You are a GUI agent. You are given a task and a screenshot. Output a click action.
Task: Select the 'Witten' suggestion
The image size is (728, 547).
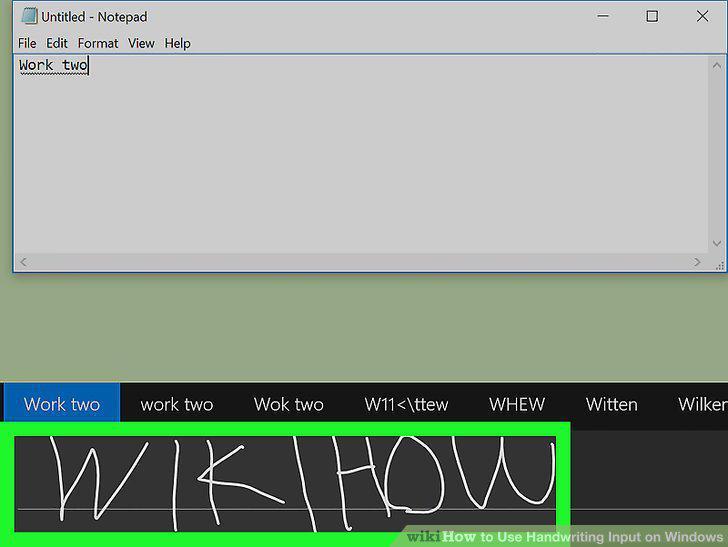[x=611, y=404]
